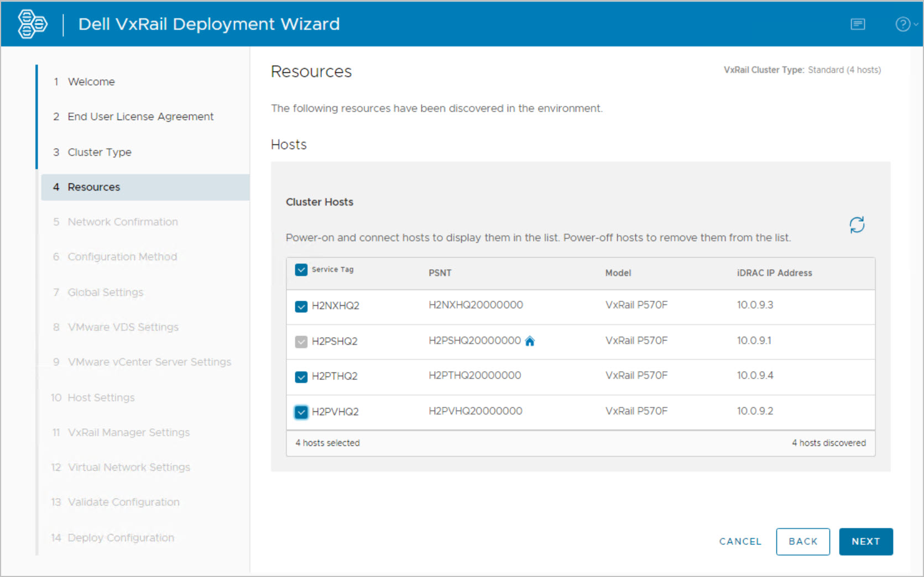Click the home icon beside H2PSHQ20000000
Screen dimensions: 924x577
coord(530,341)
